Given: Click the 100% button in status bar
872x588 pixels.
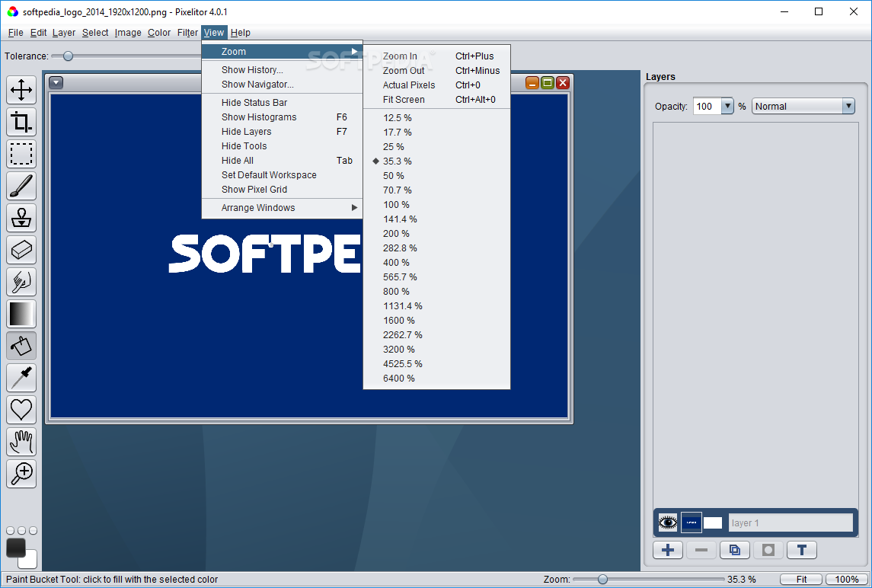Looking at the screenshot, I should point(847,579).
